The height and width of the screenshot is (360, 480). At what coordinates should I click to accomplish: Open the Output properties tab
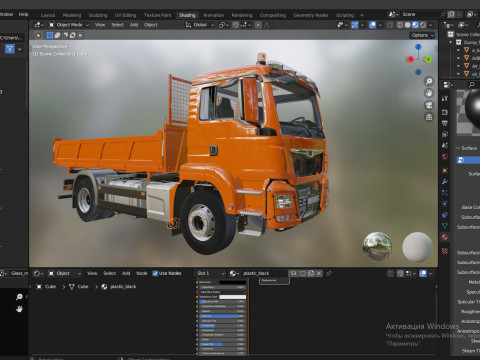pyautogui.click(x=445, y=123)
